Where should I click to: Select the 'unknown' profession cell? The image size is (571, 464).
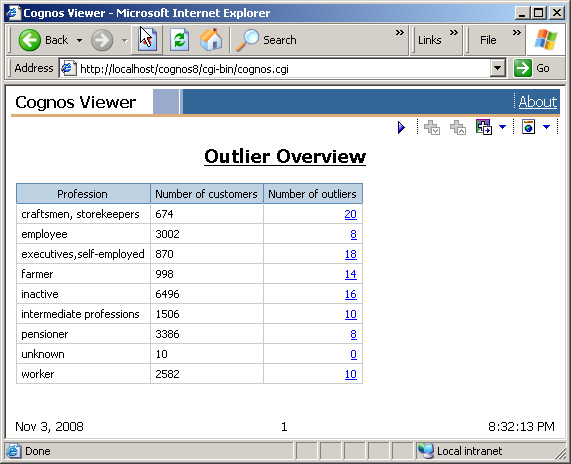click(83, 354)
